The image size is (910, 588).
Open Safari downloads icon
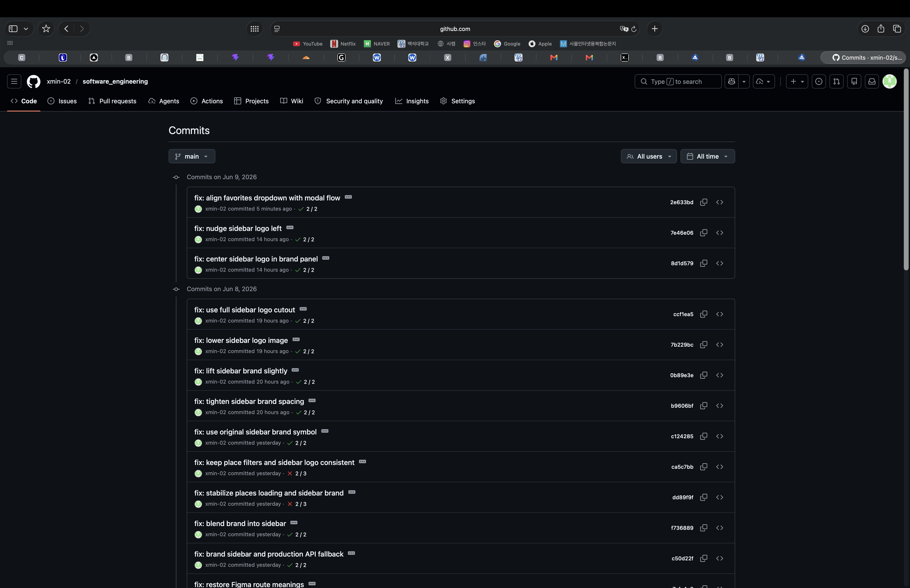click(865, 29)
